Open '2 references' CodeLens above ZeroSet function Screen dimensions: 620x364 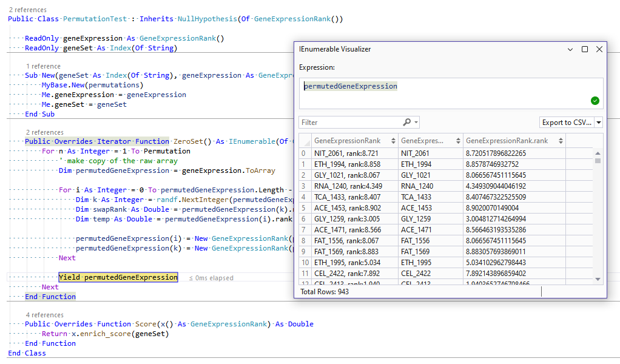coord(44,132)
